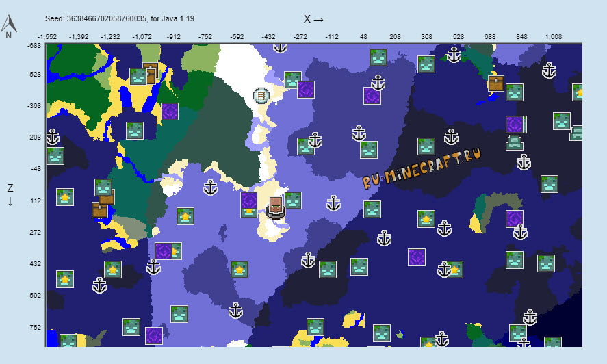Select ruined portal beside the small eastern island
The height and width of the screenshot is (364, 607).
(x=515, y=219)
